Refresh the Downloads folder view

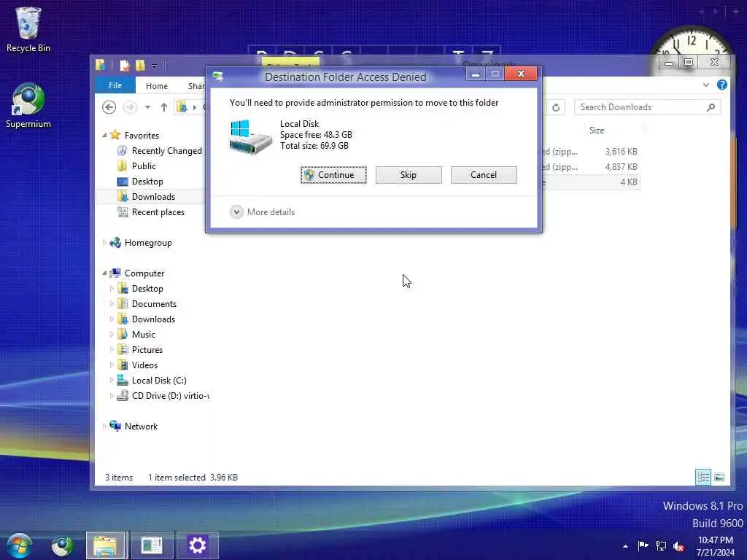pos(555,107)
